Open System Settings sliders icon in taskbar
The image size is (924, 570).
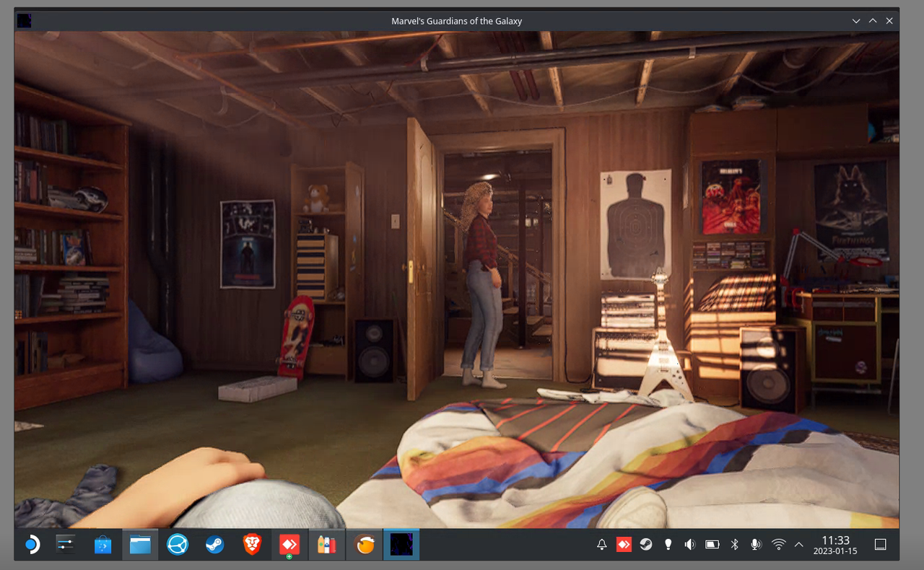66,545
